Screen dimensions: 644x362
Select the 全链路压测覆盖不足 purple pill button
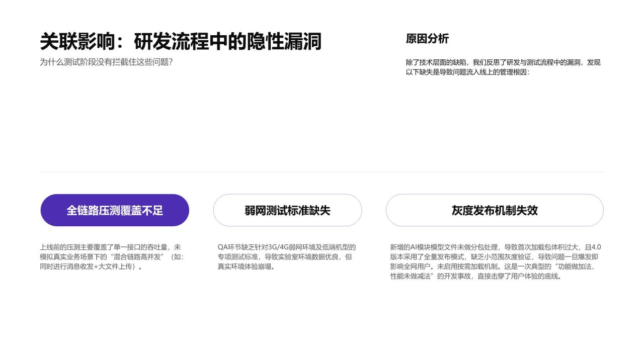[115, 210]
